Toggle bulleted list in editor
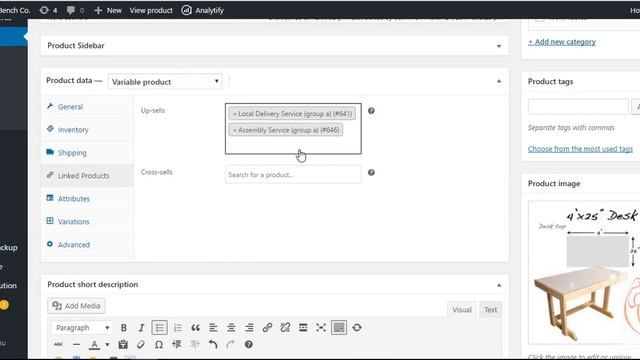The height and width of the screenshot is (360, 640). (x=159, y=327)
